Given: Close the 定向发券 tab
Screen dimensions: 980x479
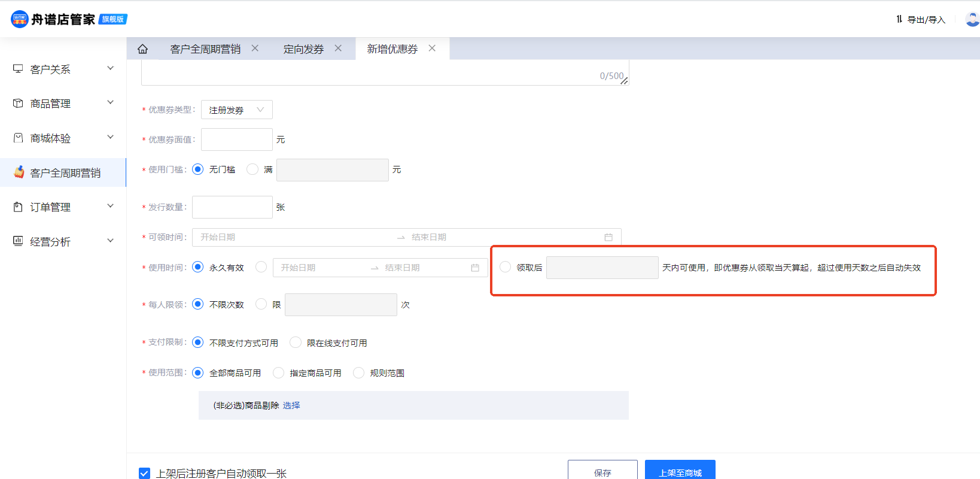Looking at the screenshot, I should (338, 48).
